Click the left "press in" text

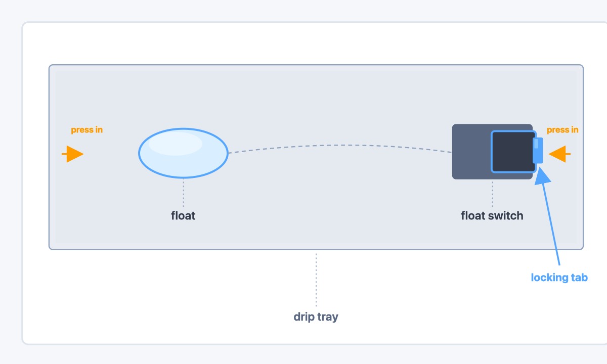(x=86, y=130)
